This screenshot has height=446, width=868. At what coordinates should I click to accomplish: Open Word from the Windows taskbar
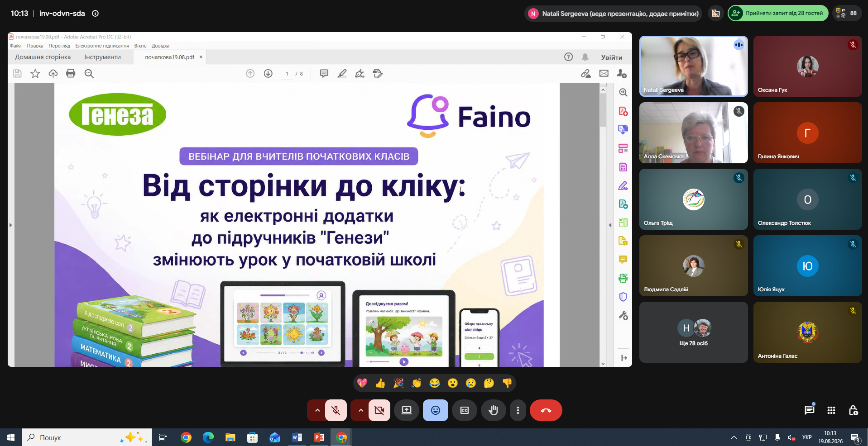coord(297,437)
